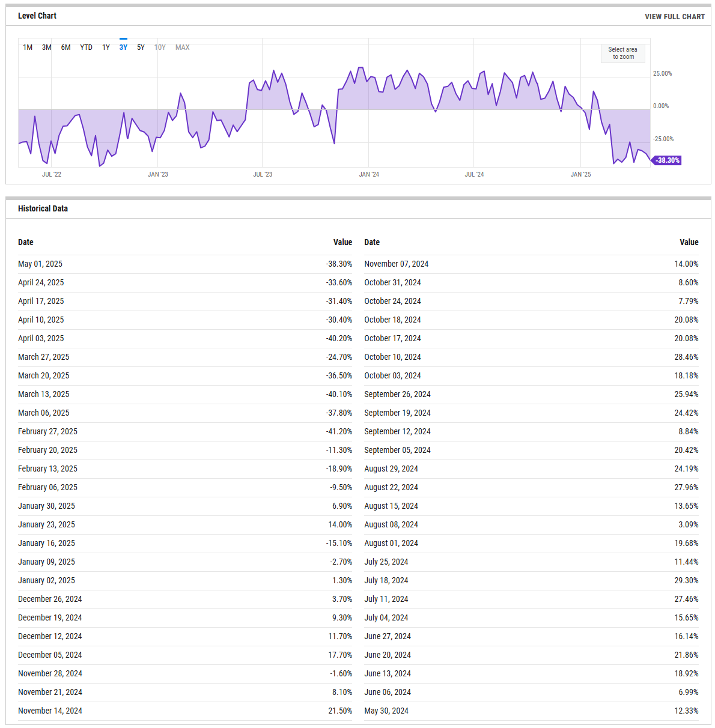Select the active 3Y range tab
715x728 pixels.
123,47
